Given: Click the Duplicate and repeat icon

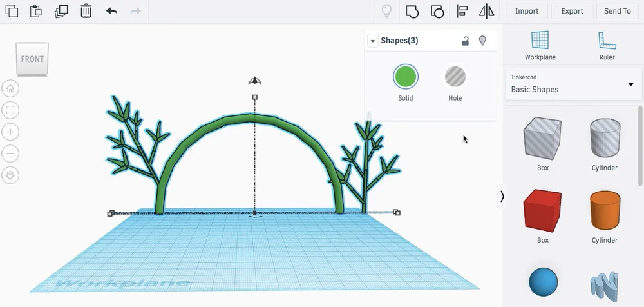Looking at the screenshot, I should (61, 11).
